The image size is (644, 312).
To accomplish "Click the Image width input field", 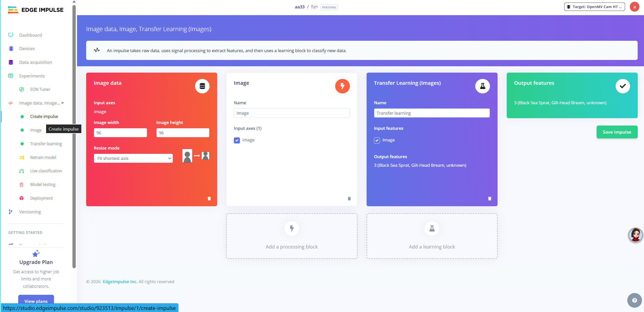I will 120,133.
